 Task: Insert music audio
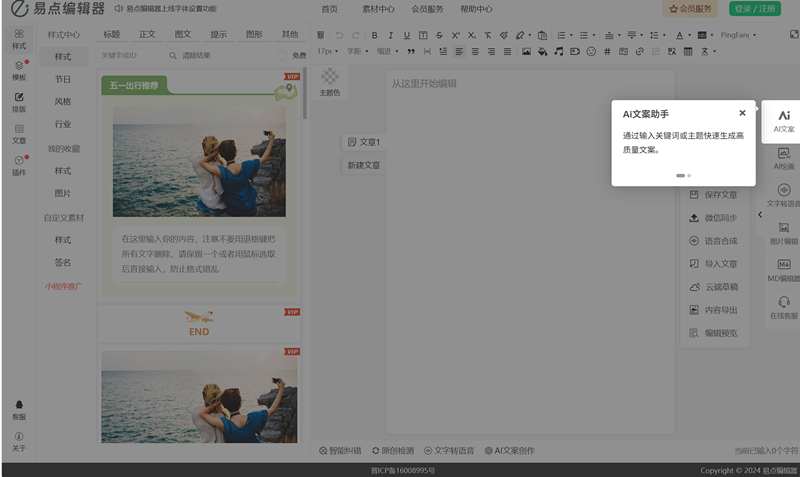(559, 52)
